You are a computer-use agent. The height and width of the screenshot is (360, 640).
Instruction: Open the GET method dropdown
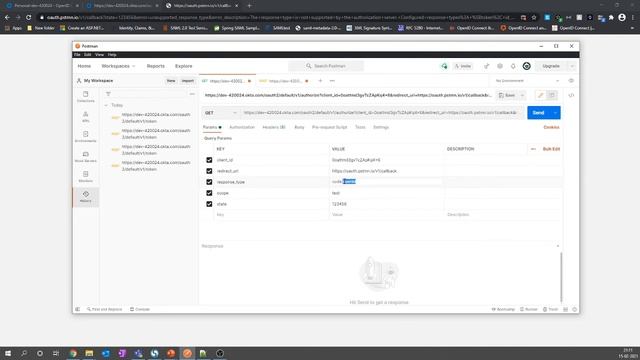click(221, 113)
